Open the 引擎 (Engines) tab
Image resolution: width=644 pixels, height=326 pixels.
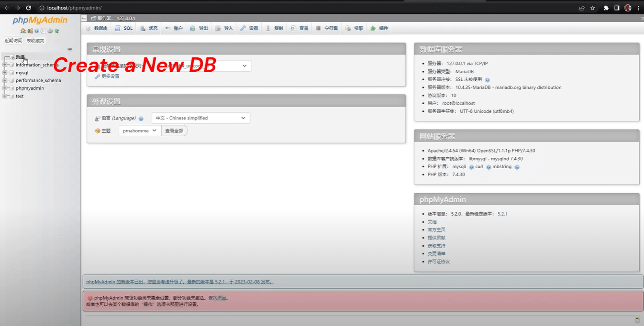[x=354, y=28]
